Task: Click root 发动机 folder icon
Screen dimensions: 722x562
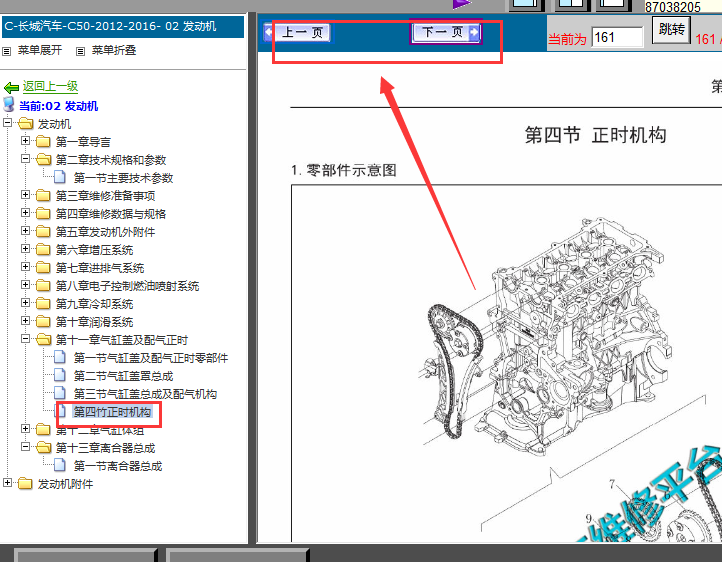Action: click(25, 123)
